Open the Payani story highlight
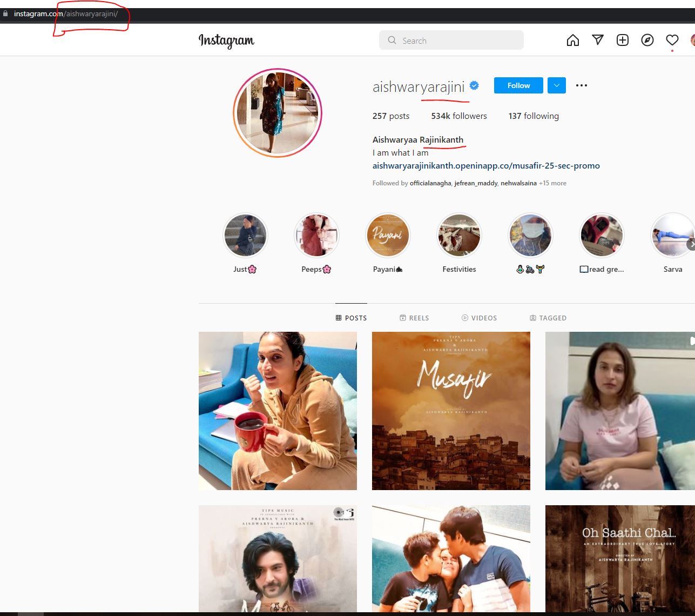Screen dimensions: 695x616 388,236
